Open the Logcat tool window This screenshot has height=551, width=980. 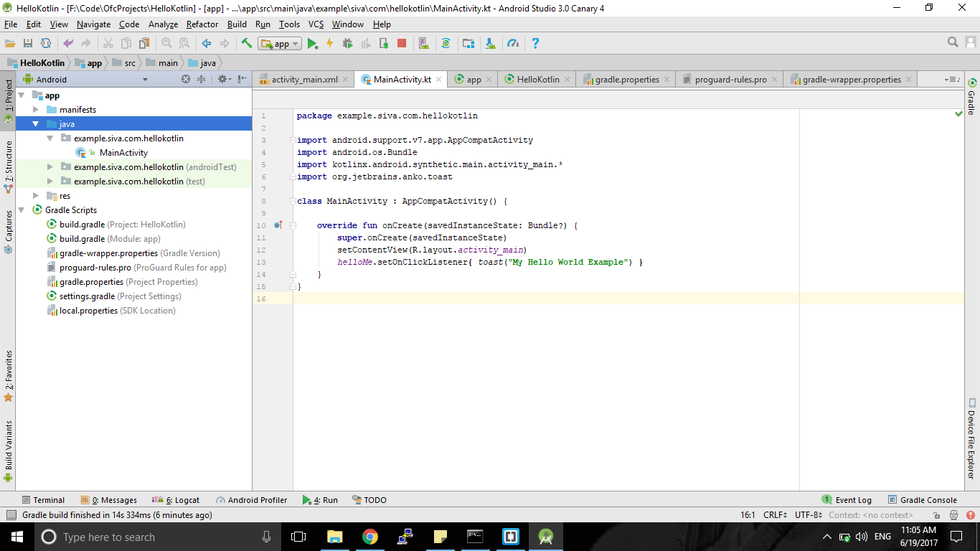click(x=176, y=500)
